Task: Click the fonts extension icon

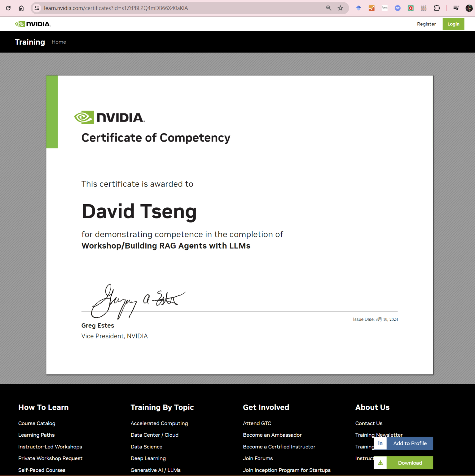Action: 385,8
